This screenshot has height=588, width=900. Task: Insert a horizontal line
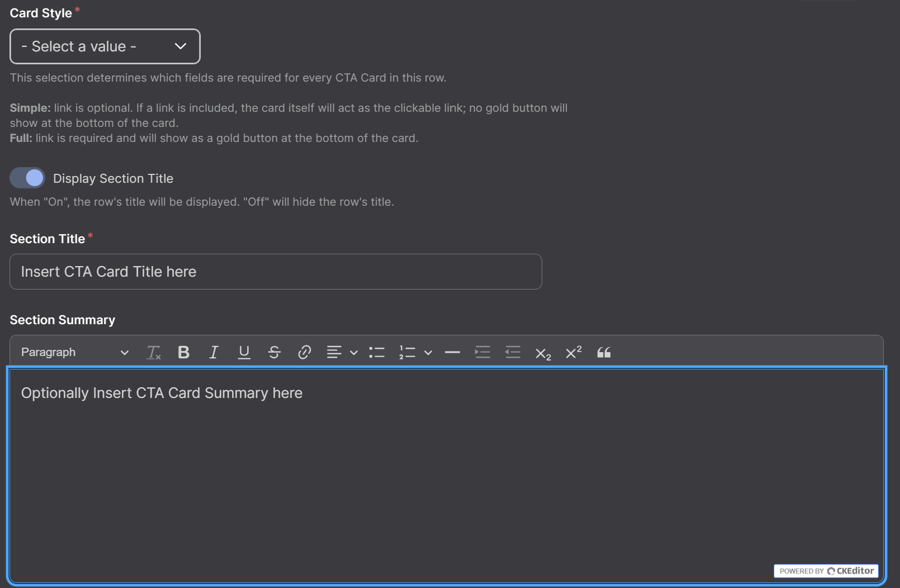pyautogui.click(x=452, y=352)
